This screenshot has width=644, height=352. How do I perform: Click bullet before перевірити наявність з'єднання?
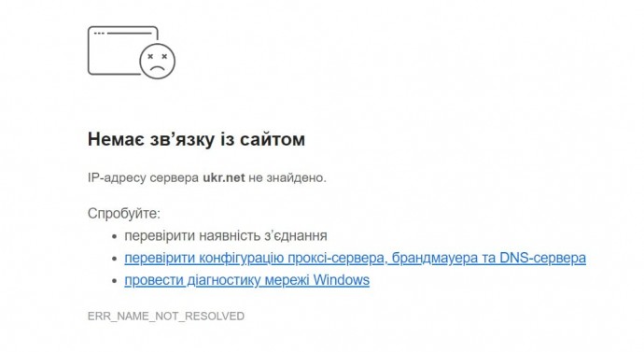(x=115, y=236)
